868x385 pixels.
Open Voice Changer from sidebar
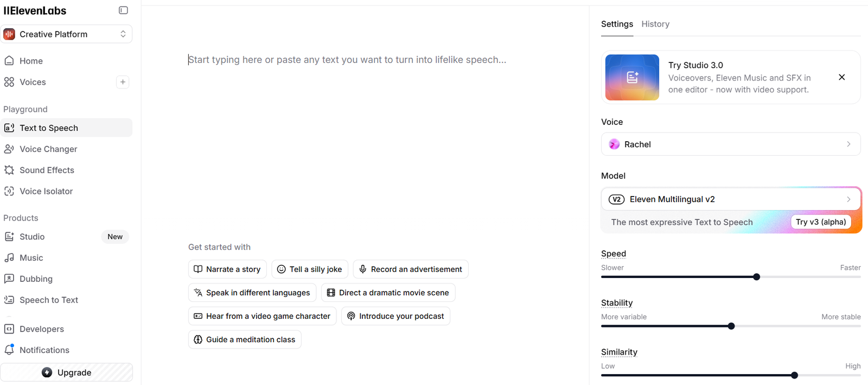pos(48,149)
